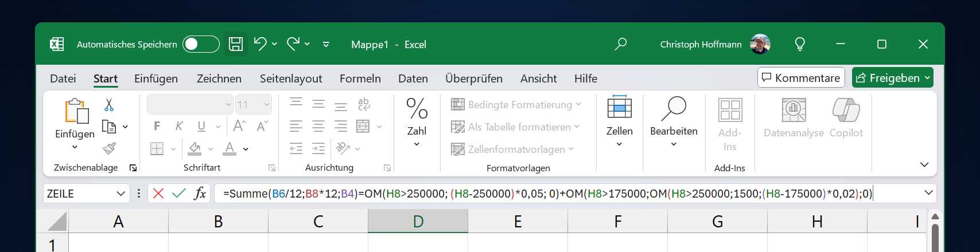Open the search magnifier in title bar
This screenshot has height=252, width=980.
tap(620, 44)
